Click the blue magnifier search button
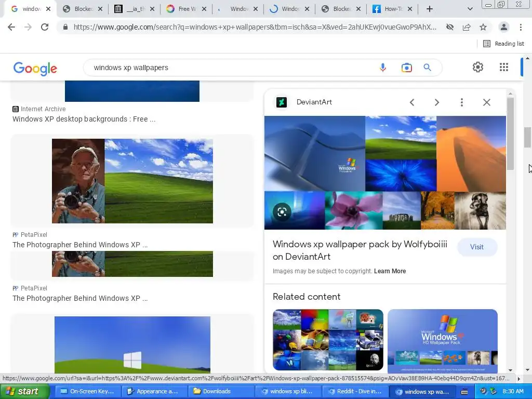Screen dimensions: 532x399 point(427,68)
